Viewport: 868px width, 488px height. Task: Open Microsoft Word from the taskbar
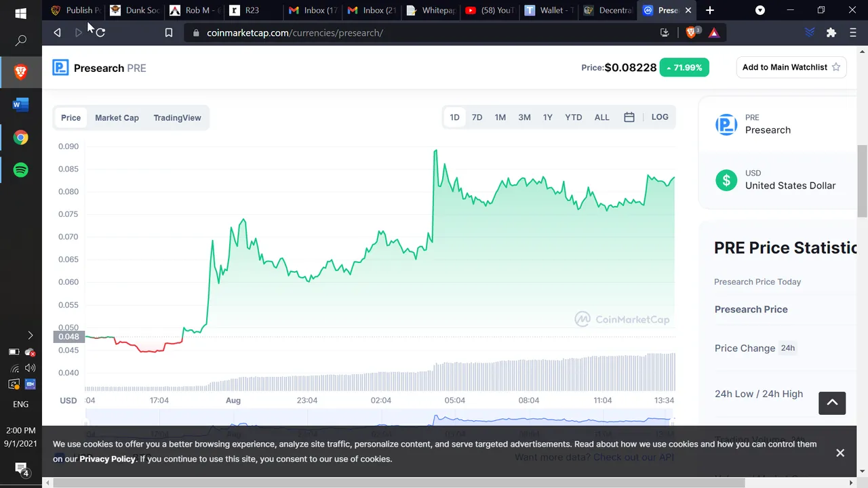click(20, 104)
